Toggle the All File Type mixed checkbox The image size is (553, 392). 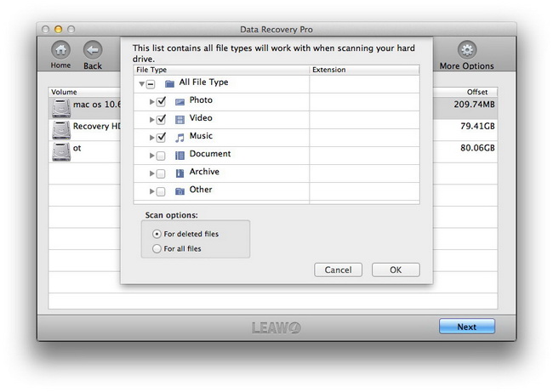[x=151, y=84]
